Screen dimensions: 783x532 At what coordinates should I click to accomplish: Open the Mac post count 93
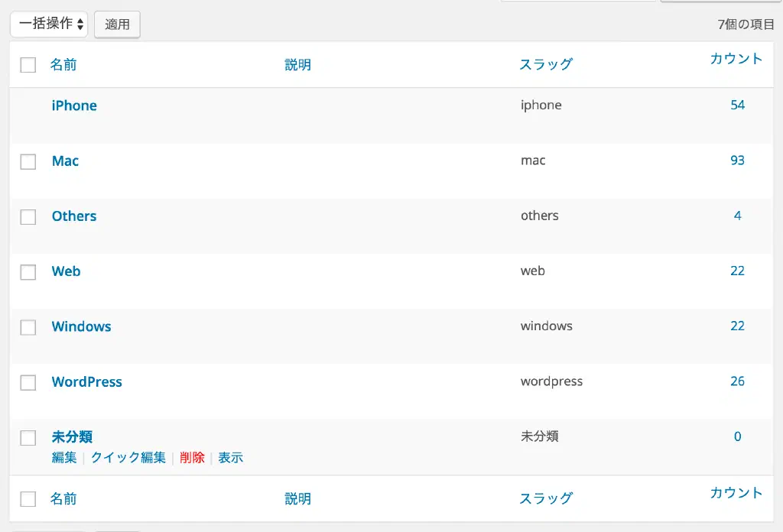(737, 161)
